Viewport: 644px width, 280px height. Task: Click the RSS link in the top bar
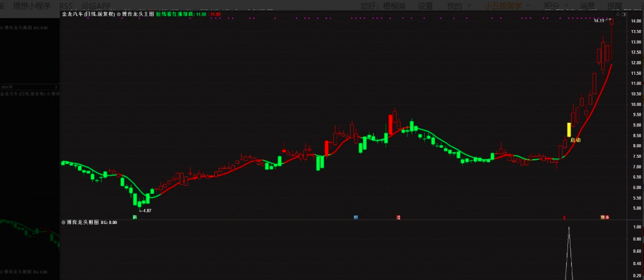click(67, 6)
